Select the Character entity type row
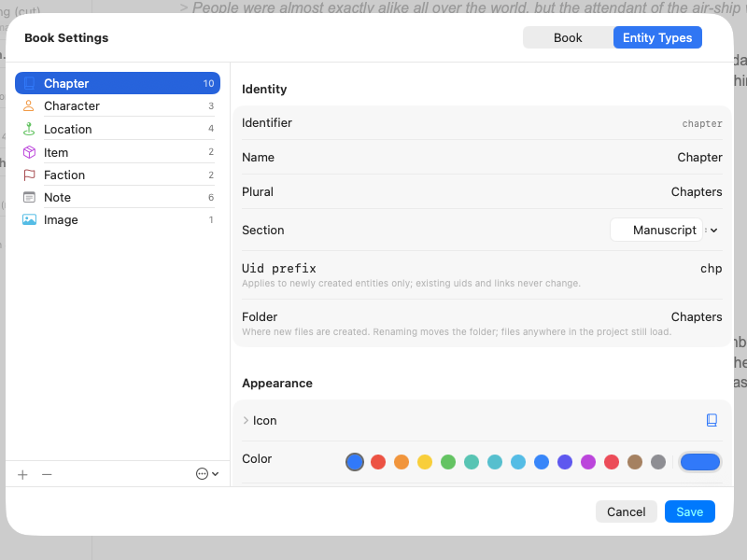This screenshot has height=560, width=747. 118,105
